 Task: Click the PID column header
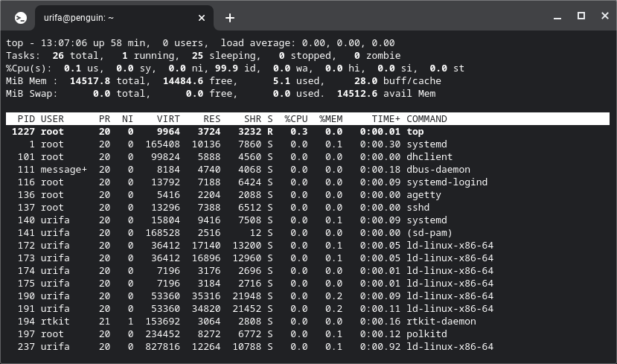click(x=26, y=119)
